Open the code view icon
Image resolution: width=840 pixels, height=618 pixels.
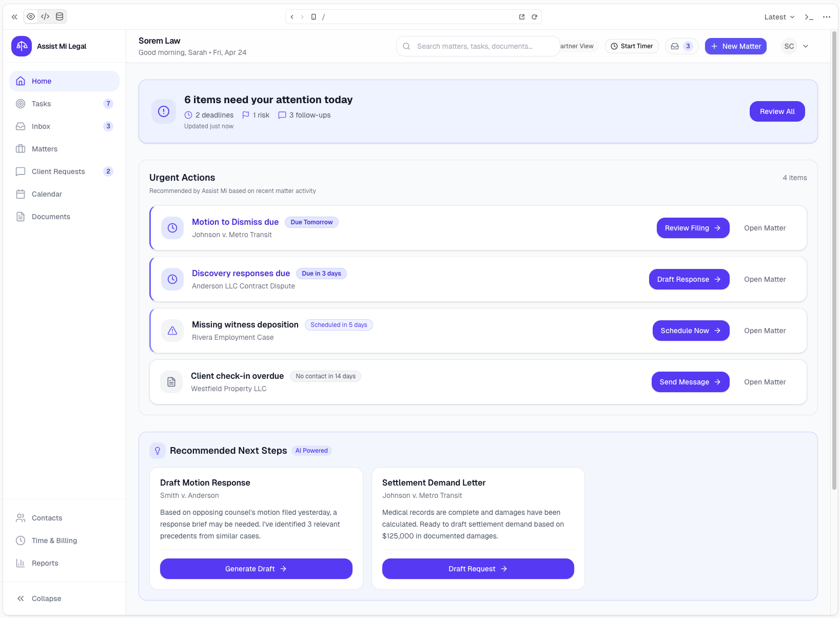45,16
